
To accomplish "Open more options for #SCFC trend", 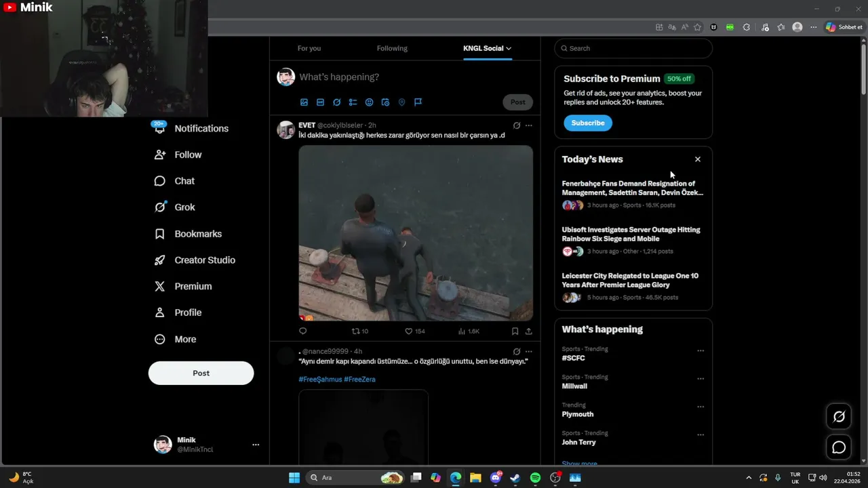I will click(x=701, y=351).
